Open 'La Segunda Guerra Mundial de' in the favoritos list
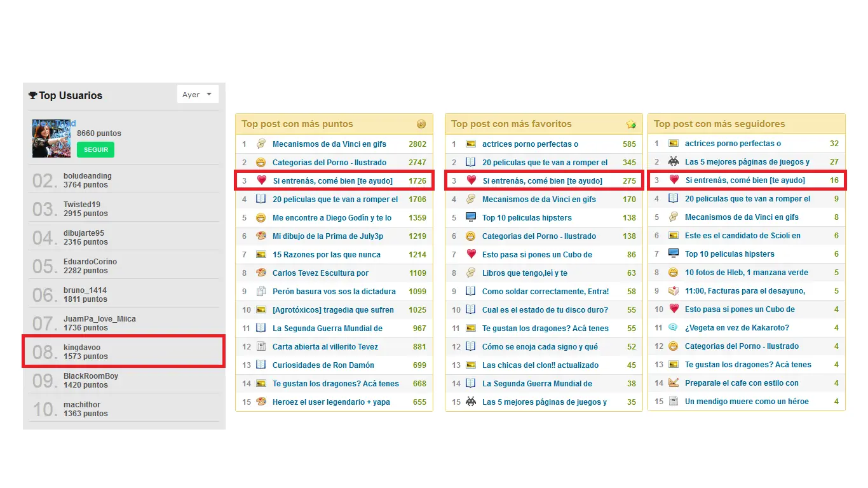The image size is (868, 488). point(538,384)
